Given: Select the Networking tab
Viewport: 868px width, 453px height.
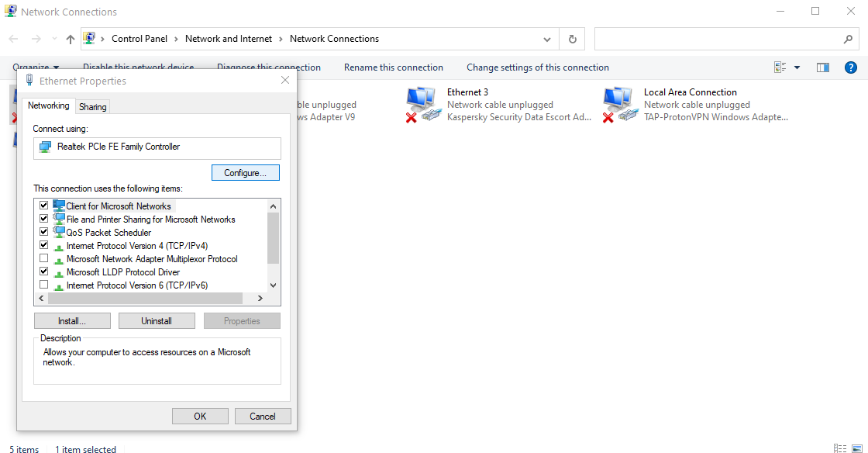Looking at the screenshot, I should click(x=49, y=105).
